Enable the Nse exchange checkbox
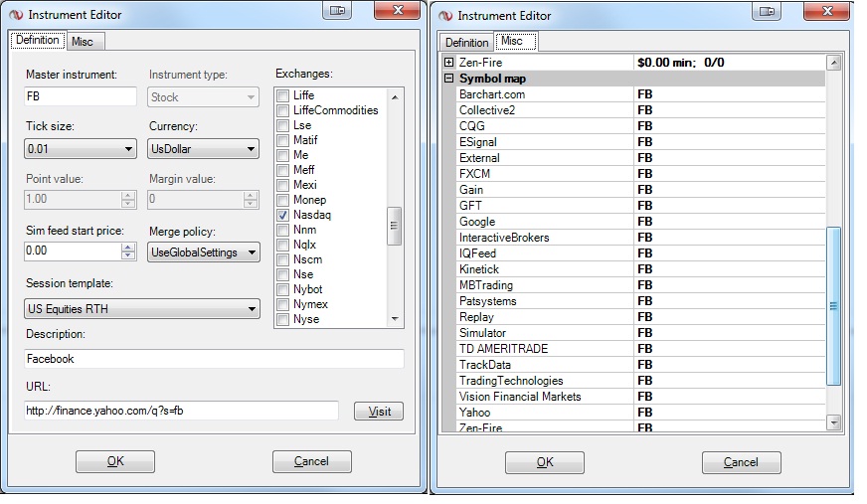The image size is (867, 504). pos(283,274)
